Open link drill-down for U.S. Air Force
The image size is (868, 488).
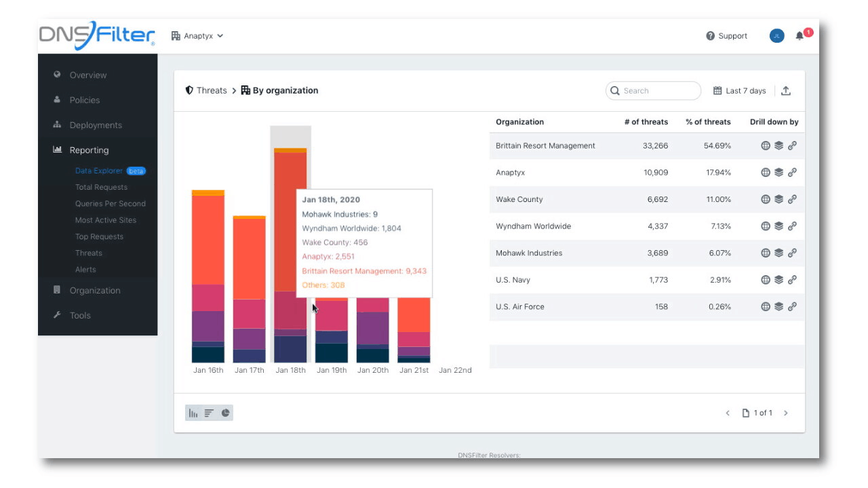pos(792,306)
